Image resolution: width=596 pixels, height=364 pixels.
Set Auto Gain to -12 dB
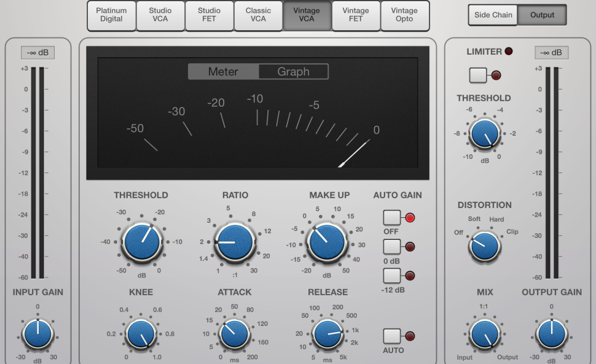click(392, 276)
